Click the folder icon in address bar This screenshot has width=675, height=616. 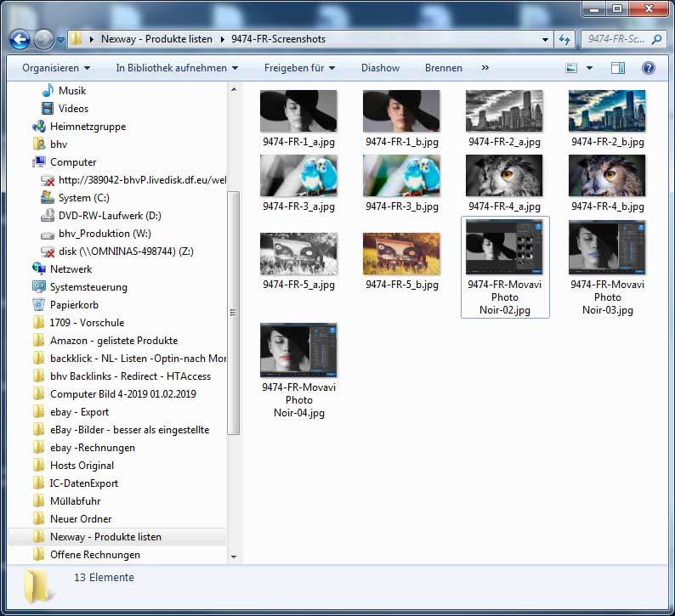[x=76, y=39]
